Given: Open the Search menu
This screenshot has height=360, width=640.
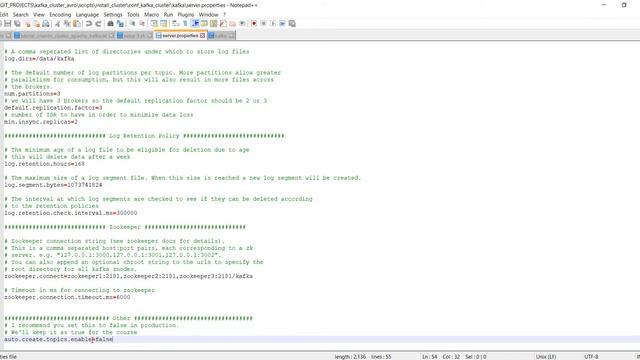Looking at the screenshot, I should [20, 15].
